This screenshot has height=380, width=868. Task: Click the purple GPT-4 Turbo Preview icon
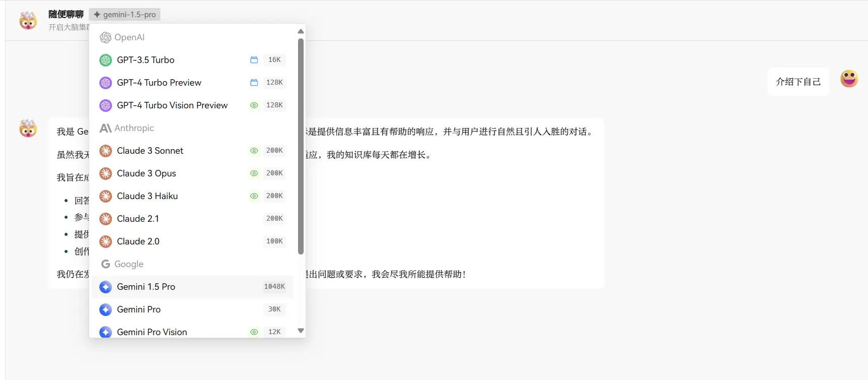105,83
